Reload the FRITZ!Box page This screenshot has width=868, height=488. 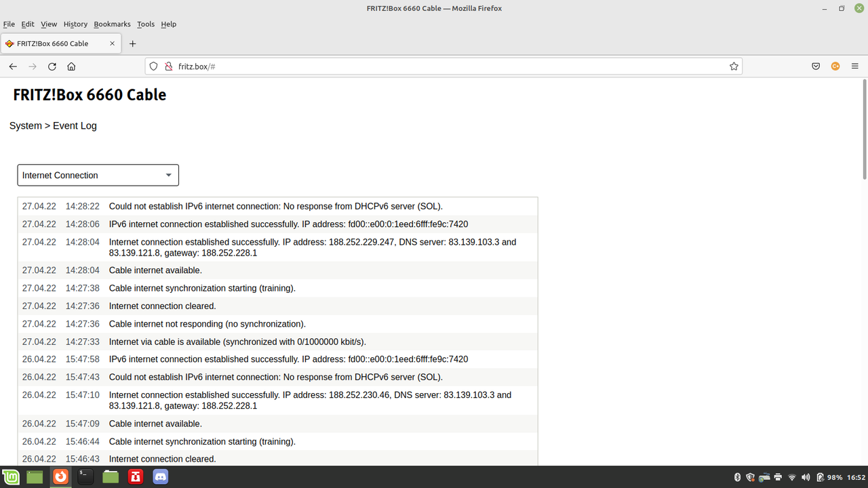point(52,66)
